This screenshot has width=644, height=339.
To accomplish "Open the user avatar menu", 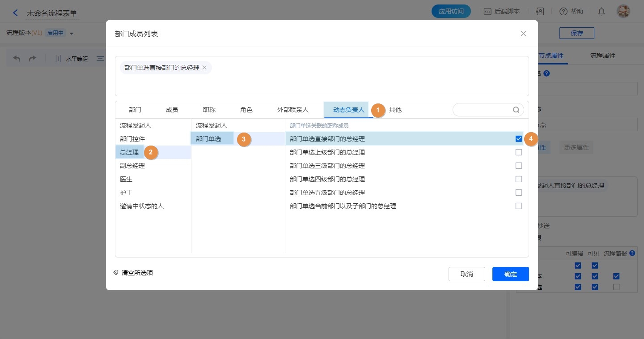I will coord(623,12).
